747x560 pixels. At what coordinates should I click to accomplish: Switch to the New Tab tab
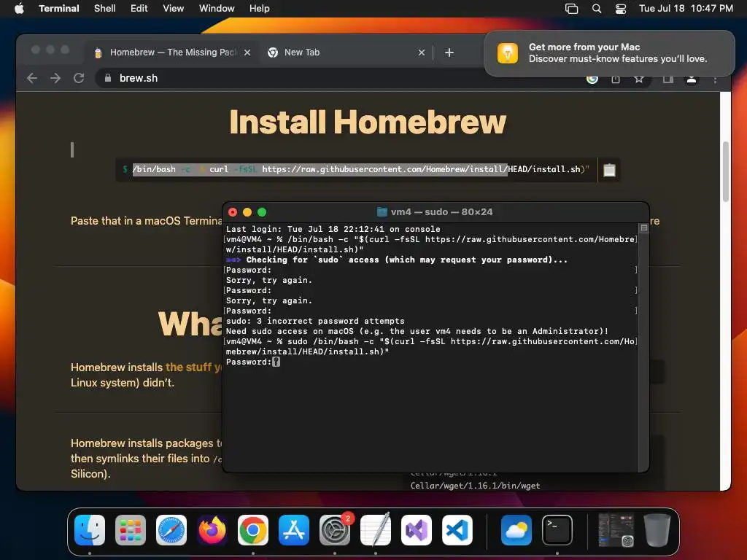coord(345,52)
